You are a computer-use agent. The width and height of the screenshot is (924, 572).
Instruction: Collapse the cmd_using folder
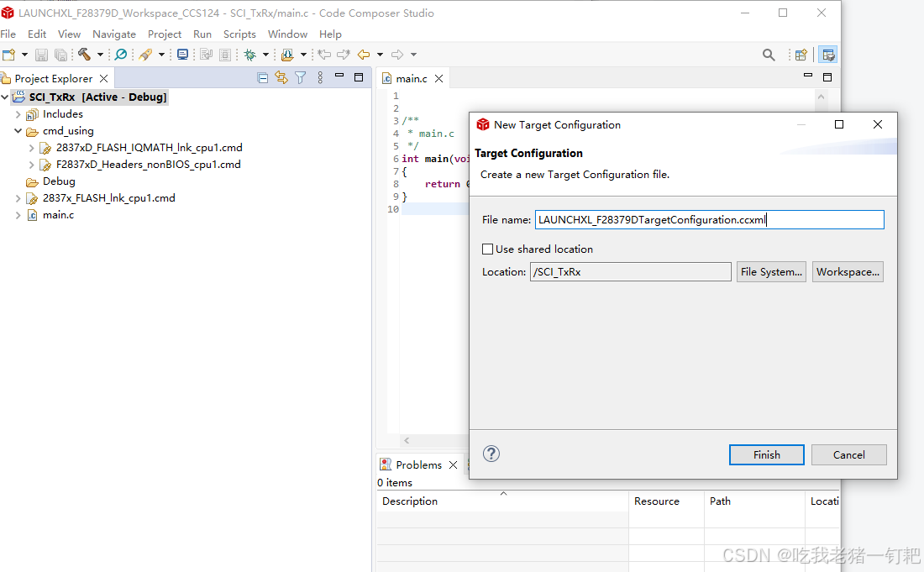click(18, 131)
